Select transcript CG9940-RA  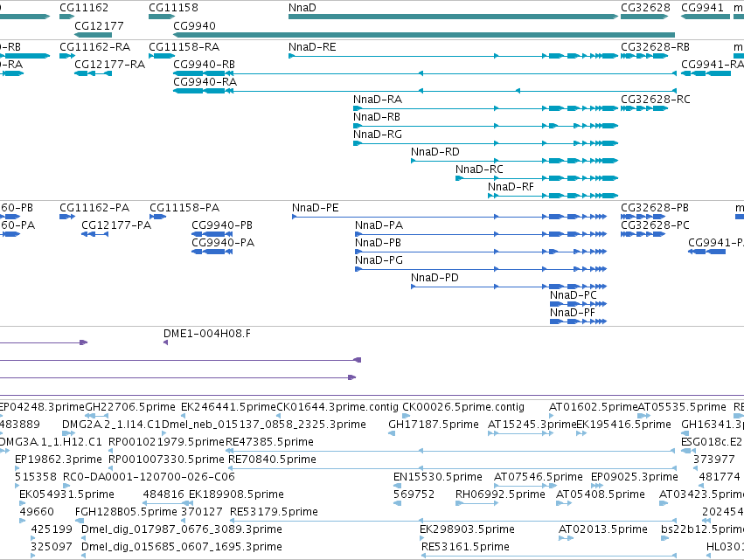[x=425, y=91]
